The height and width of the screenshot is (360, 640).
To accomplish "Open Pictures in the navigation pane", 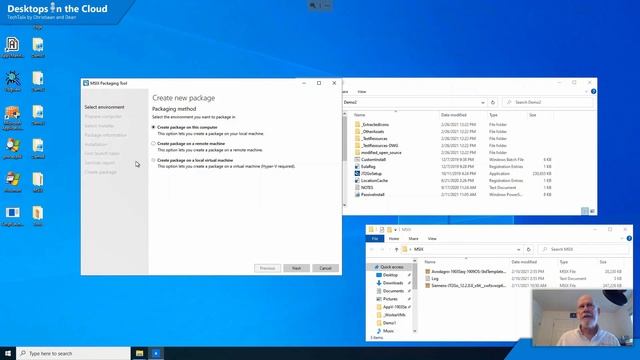I will point(390,299).
